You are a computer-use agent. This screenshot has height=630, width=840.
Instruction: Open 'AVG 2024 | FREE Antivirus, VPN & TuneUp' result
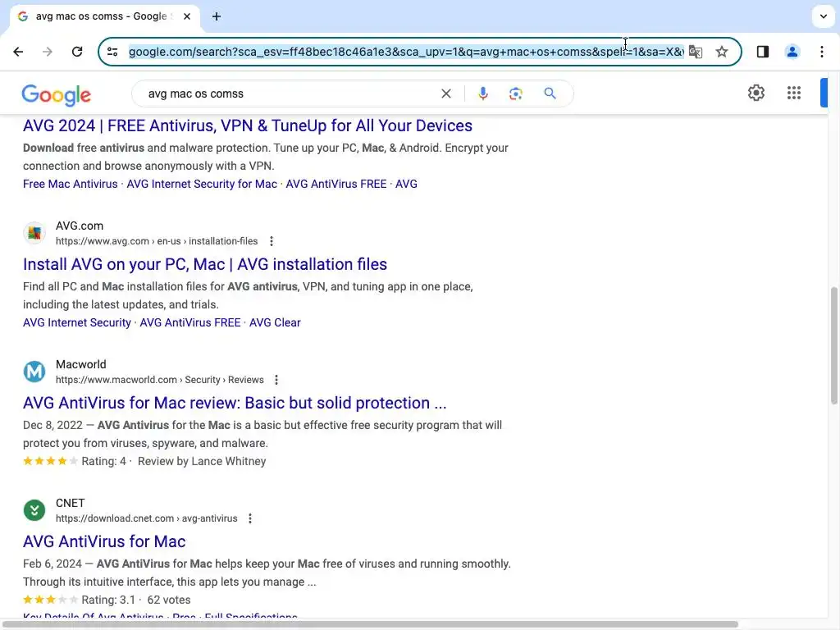click(x=248, y=126)
